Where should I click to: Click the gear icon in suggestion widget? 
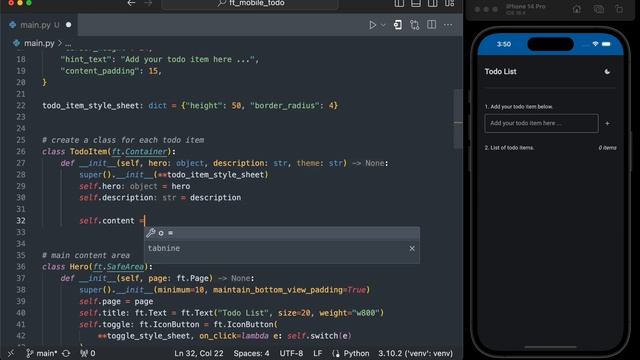[161, 233]
